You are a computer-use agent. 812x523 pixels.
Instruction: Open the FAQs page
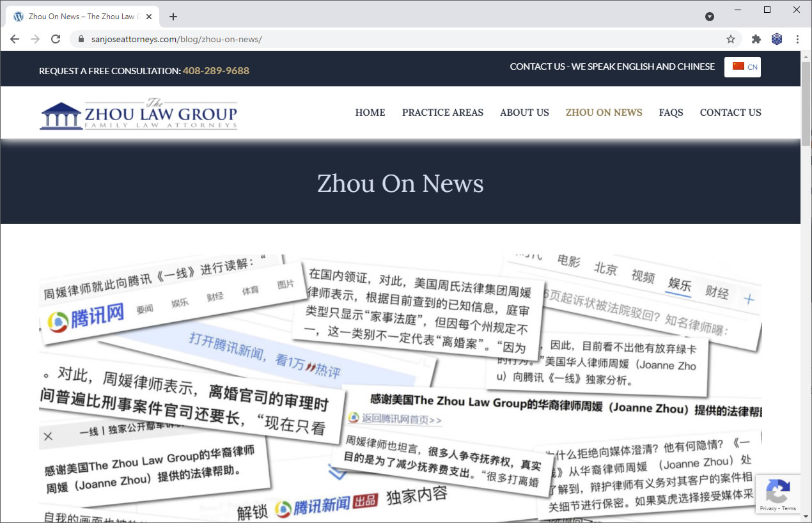(x=671, y=113)
